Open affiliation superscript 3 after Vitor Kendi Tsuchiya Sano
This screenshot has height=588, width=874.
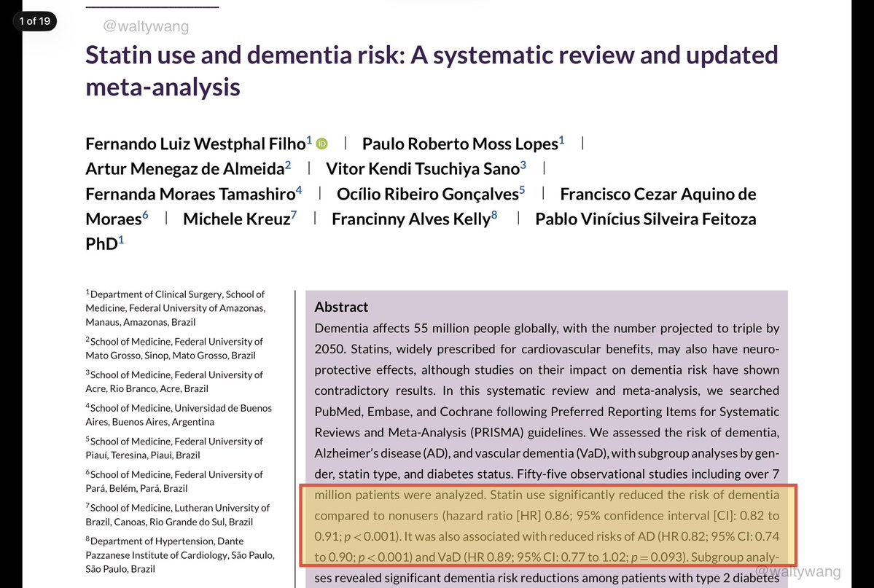coord(523,165)
